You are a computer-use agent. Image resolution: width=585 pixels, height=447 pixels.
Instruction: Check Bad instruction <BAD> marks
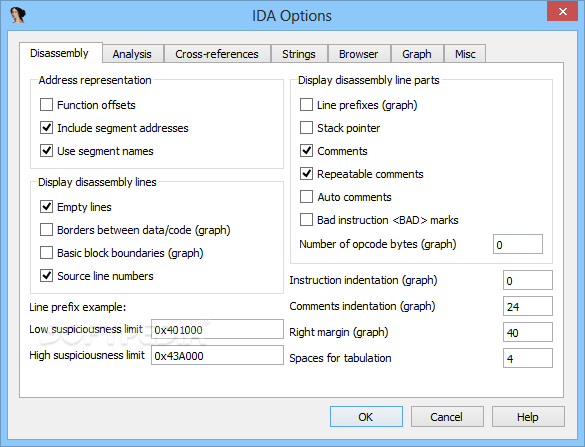coord(306,220)
